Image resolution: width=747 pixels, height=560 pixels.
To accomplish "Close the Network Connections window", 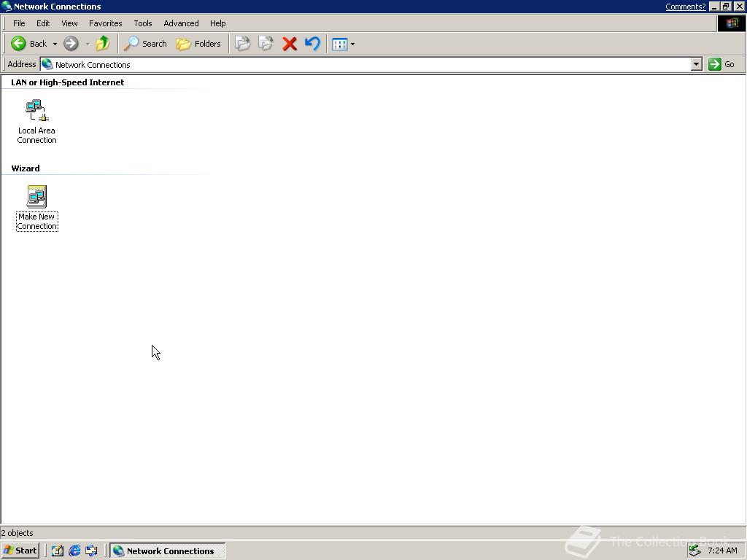I will pos(739,7).
